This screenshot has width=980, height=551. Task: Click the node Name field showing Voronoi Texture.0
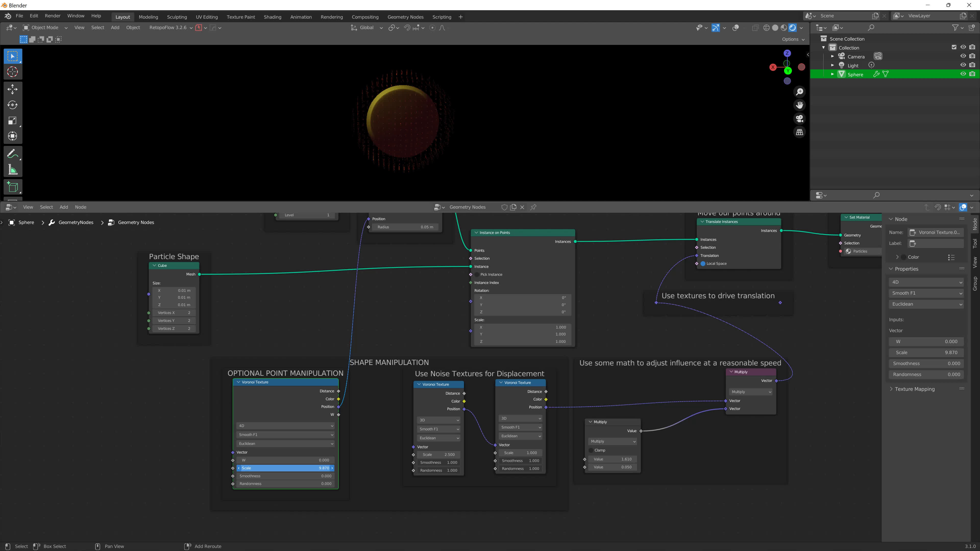[936, 232]
